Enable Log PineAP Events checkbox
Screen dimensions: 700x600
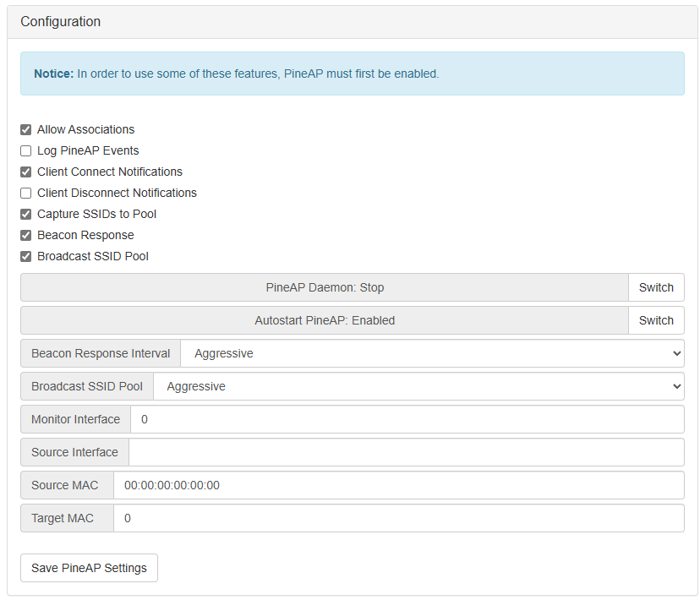pyautogui.click(x=26, y=150)
